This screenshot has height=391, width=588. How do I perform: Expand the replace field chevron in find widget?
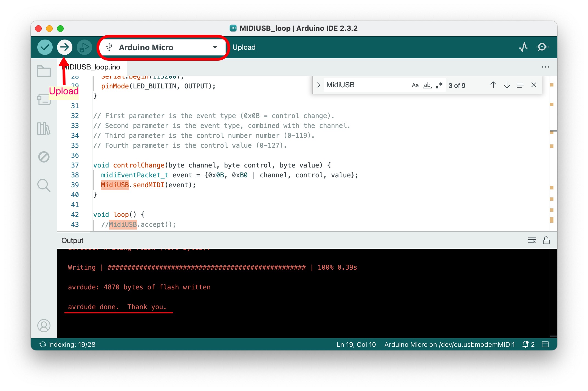tap(319, 85)
